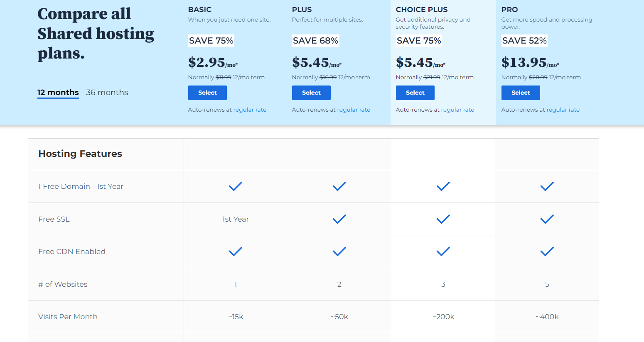
Task: Click the '~400k' visits value for PRO
Action: 547,317
